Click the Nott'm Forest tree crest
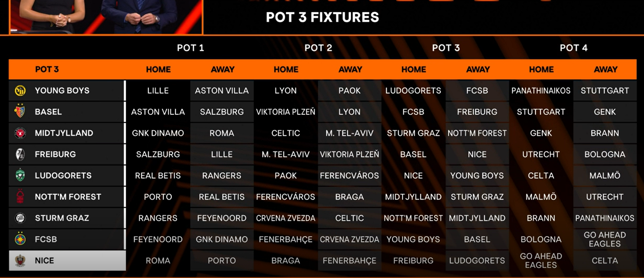The width and height of the screenshot is (644, 278). tap(20, 197)
